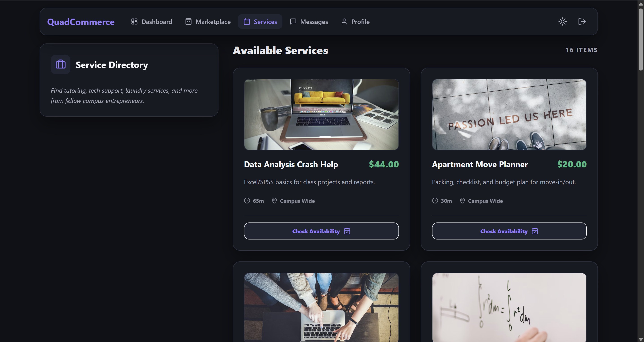Click the Messages chat bubble icon
The height and width of the screenshot is (342, 644).
(x=293, y=21)
